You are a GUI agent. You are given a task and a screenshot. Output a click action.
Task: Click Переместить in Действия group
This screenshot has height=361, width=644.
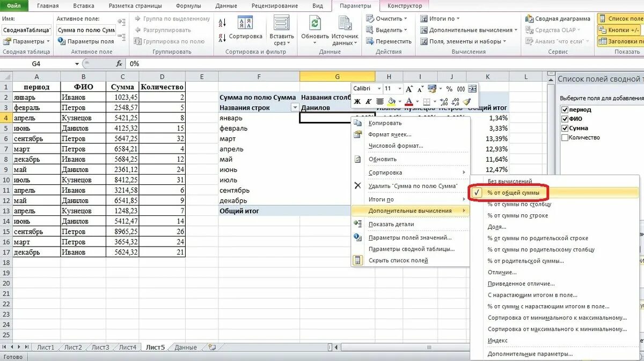pyautogui.click(x=388, y=41)
